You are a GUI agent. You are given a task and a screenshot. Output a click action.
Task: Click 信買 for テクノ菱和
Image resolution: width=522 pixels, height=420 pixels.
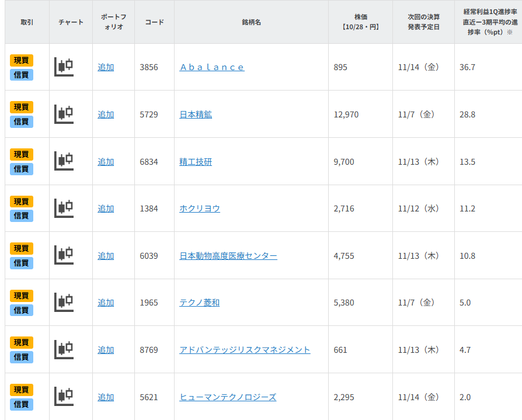[20, 310]
